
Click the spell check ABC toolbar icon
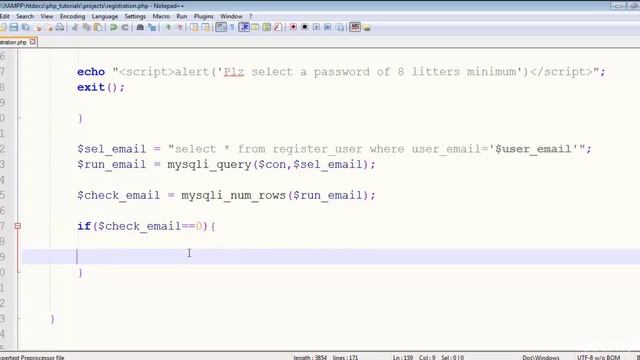click(355, 27)
